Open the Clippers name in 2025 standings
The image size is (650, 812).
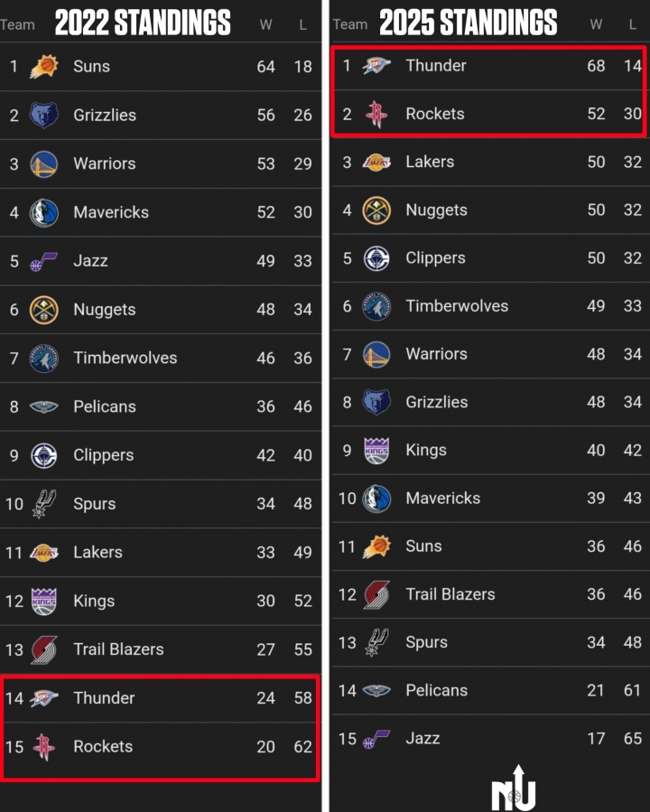coord(435,258)
